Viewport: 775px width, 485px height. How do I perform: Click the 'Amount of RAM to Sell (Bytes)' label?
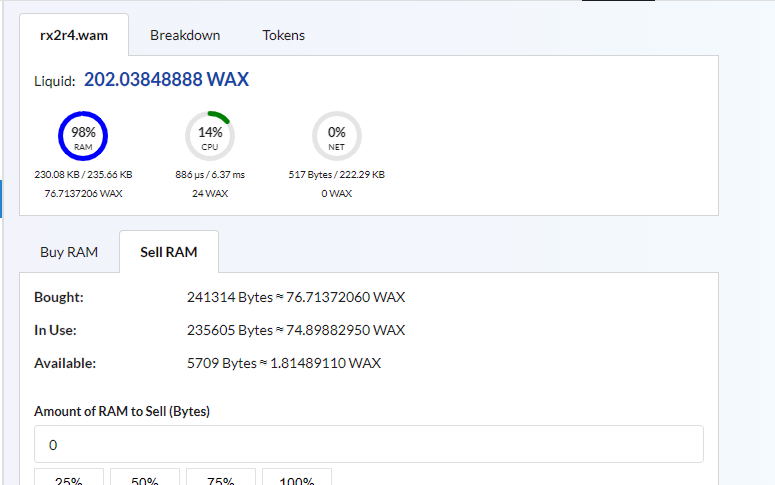pos(122,411)
